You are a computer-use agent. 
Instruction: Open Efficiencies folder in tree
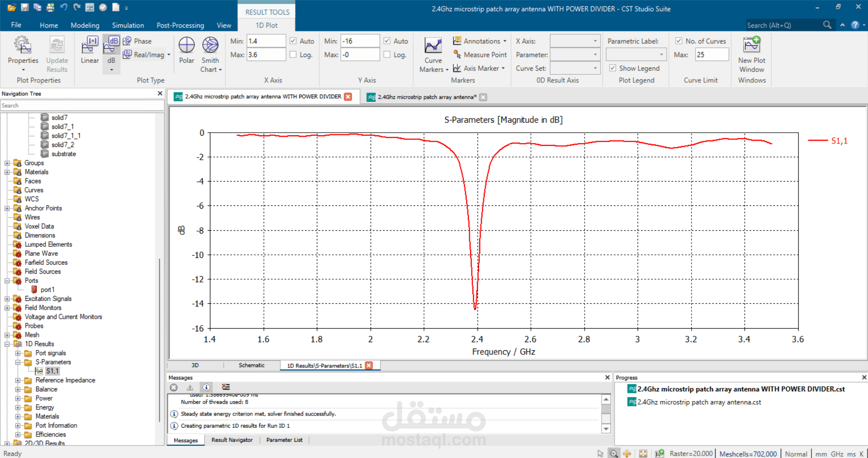pos(51,434)
